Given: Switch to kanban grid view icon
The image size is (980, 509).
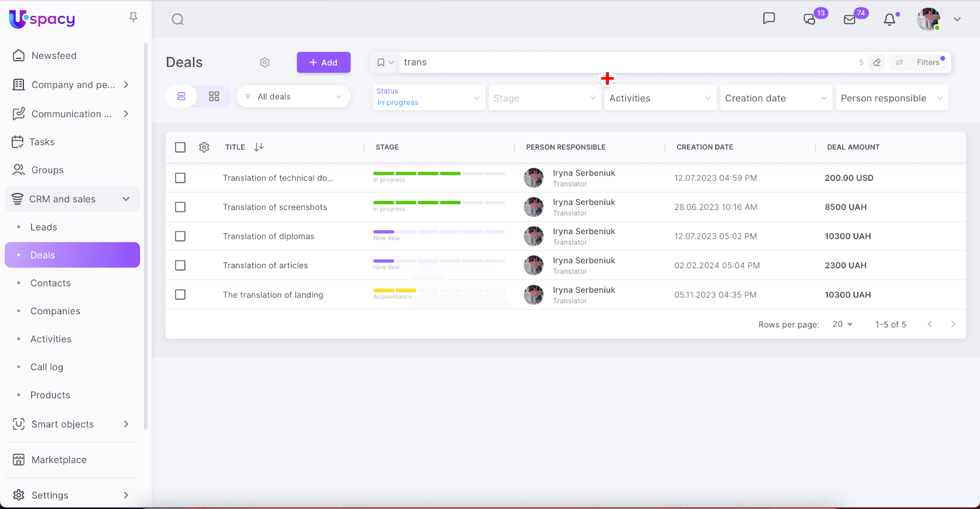Looking at the screenshot, I should pyautogui.click(x=214, y=97).
